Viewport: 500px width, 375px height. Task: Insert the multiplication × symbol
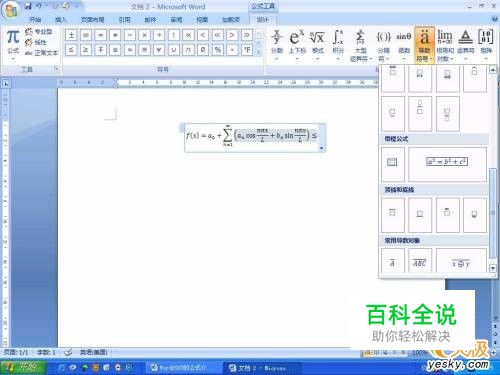tap(144, 35)
